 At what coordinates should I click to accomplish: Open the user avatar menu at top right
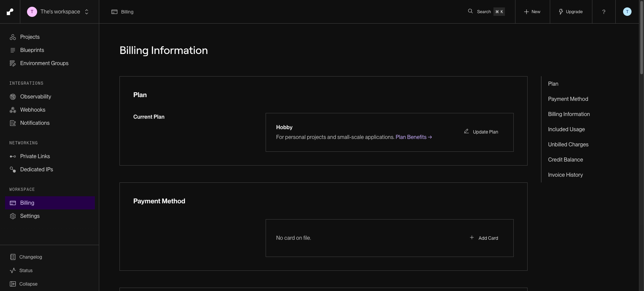coord(627,12)
